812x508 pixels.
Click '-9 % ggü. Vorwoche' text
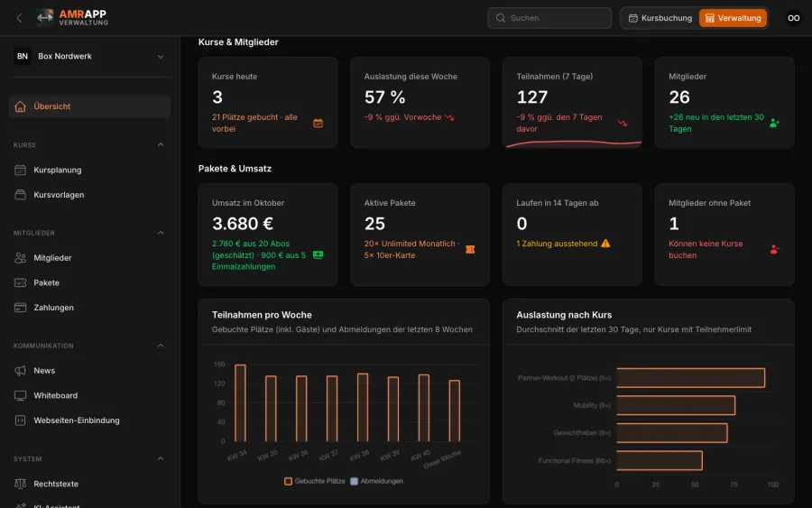(x=403, y=117)
